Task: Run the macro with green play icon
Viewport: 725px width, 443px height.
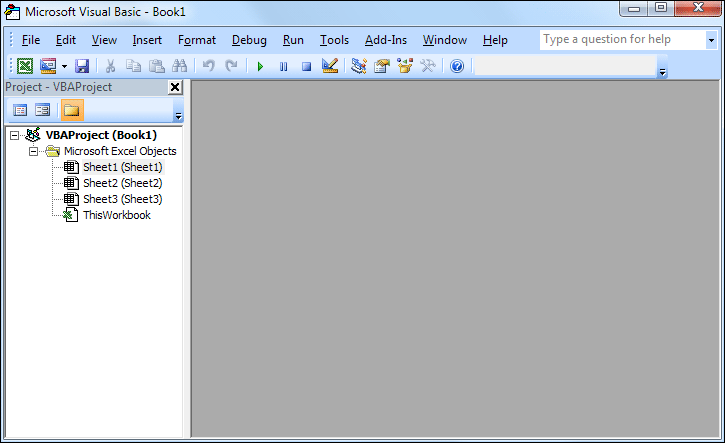Action: [x=260, y=67]
